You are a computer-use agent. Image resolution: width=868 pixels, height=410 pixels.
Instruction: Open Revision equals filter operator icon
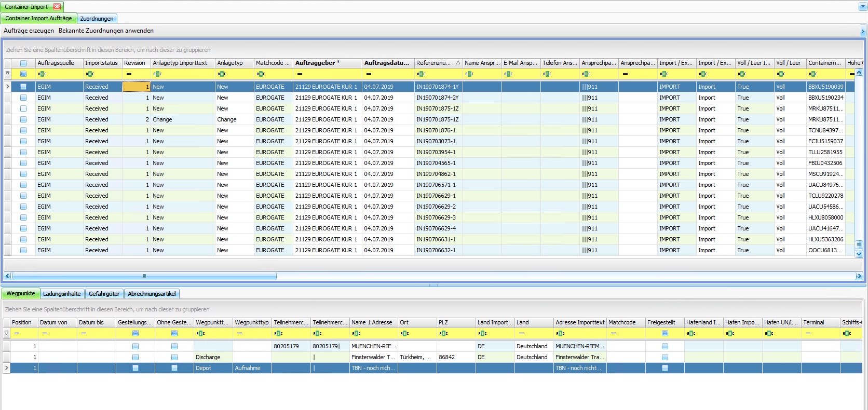(x=129, y=74)
